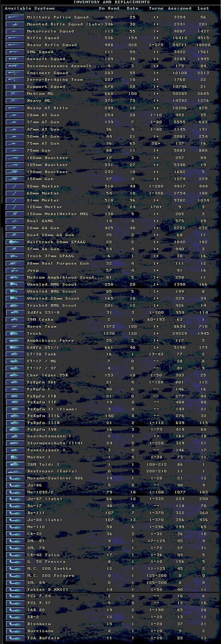Image resolution: width=221 pixels, height=644 pixels.
Task: Click the Motorcycle Squad unit icon
Action: tap(15, 31)
